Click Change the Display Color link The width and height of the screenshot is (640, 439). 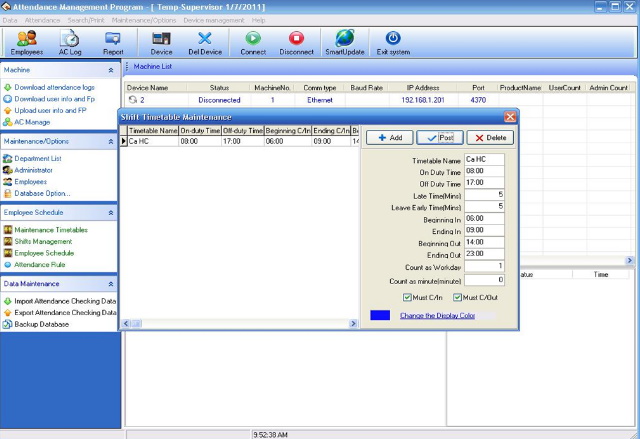coord(437,315)
